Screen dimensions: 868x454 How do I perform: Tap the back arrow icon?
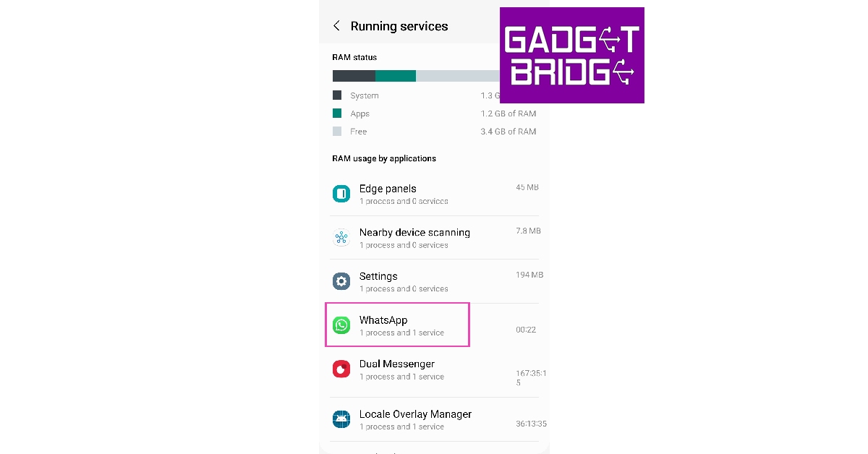coord(336,26)
